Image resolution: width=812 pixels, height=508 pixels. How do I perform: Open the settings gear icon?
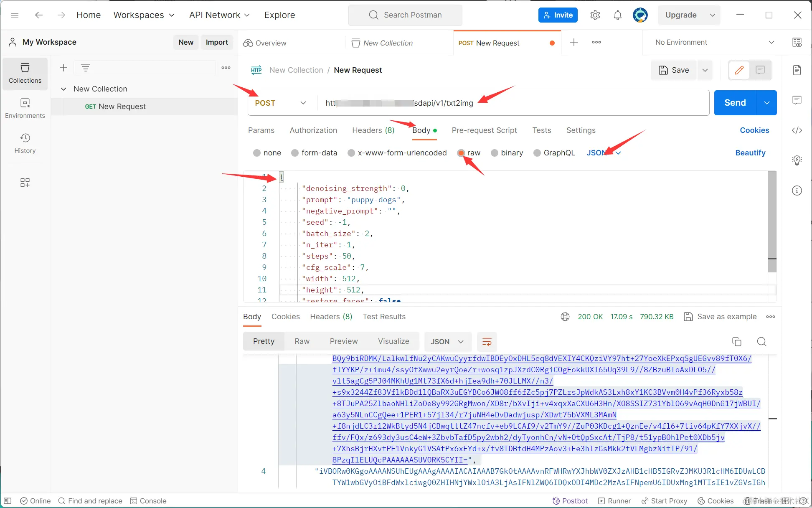click(595, 15)
